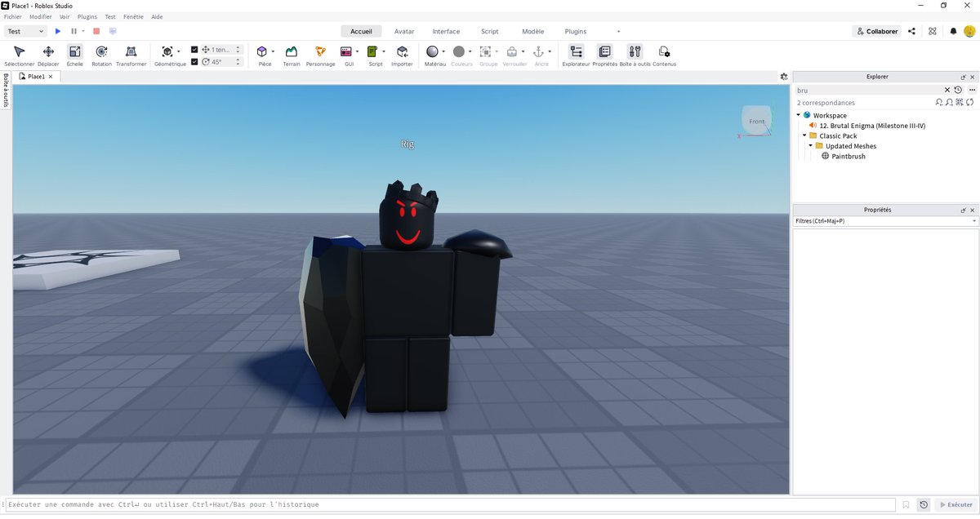This screenshot has width=980, height=519.
Task: Switch to the Avatar tab
Action: [x=404, y=31]
